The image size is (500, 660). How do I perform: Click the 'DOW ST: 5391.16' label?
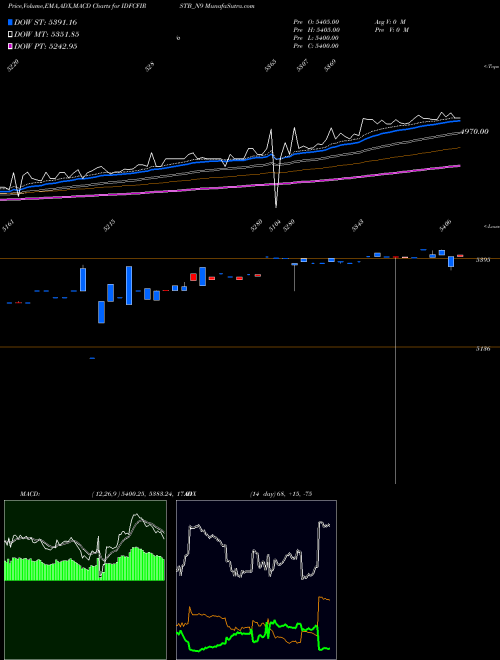45,22
